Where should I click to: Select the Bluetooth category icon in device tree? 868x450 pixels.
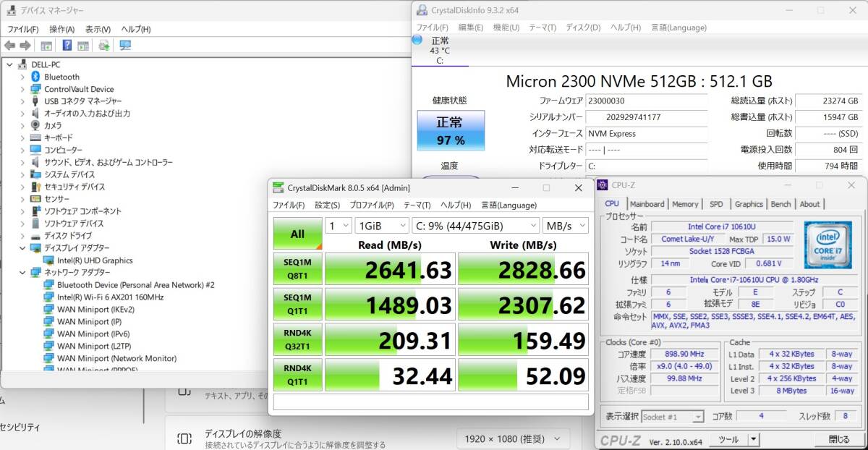[x=35, y=77]
